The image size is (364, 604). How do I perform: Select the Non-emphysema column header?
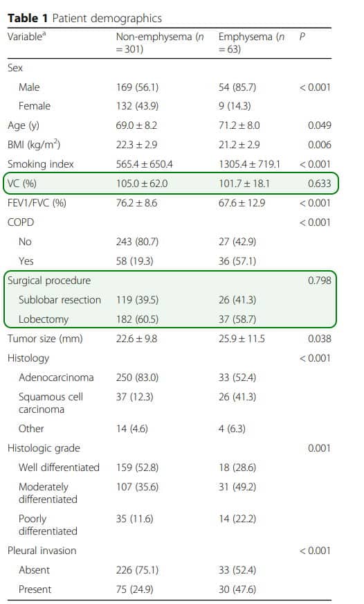[160, 43]
